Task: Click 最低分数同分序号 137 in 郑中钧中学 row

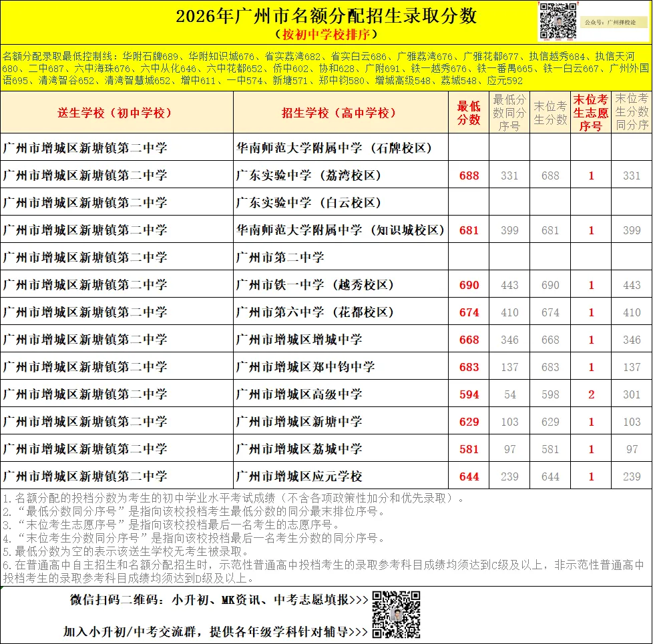Action: tap(509, 367)
